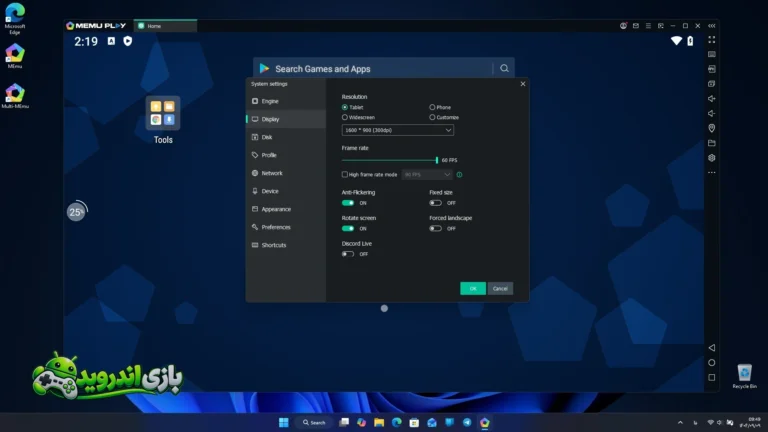
Task: Open the Device settings section
Action: [x=286, y=191]
